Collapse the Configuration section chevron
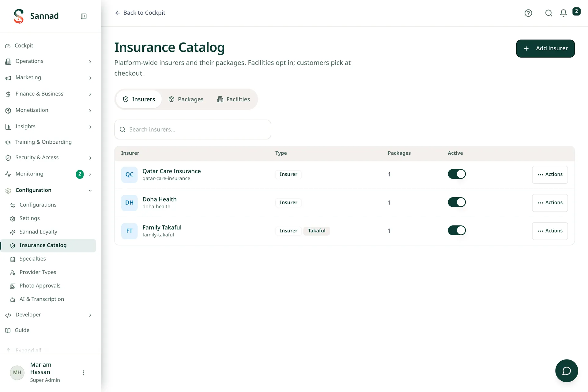The width and height of the screenshot is (588, 392). 90,190
